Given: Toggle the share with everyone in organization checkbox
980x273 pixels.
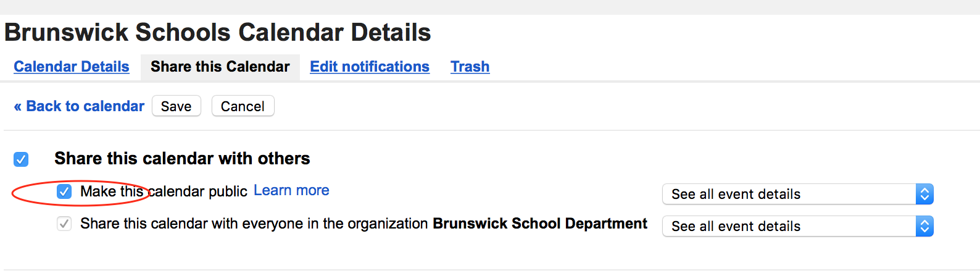Looking at the screenshot, I should pyautogui.click(x=64, y=224).
